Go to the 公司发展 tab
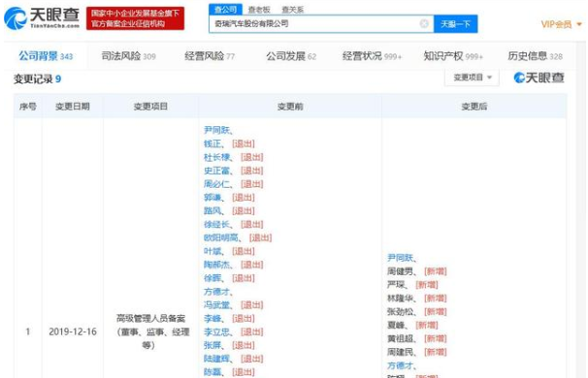The image size is (588, 378). tap(291, 56)
